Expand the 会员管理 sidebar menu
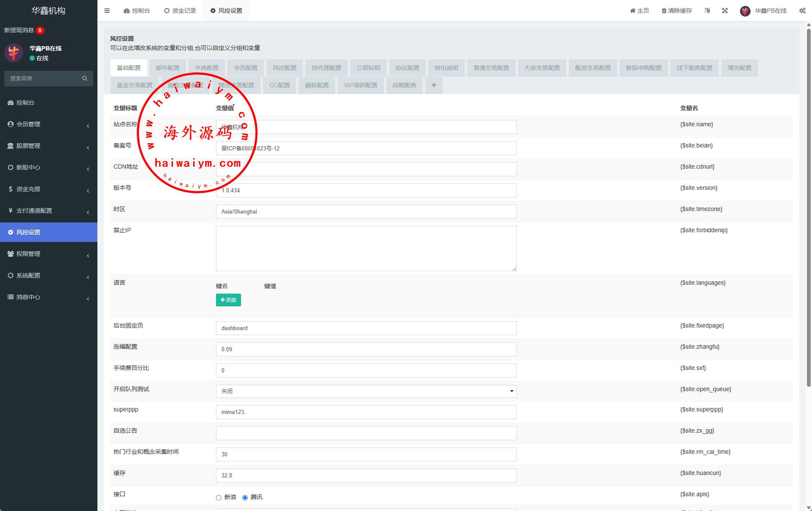Screen dimensions: 812x511 tap(48, 124)
